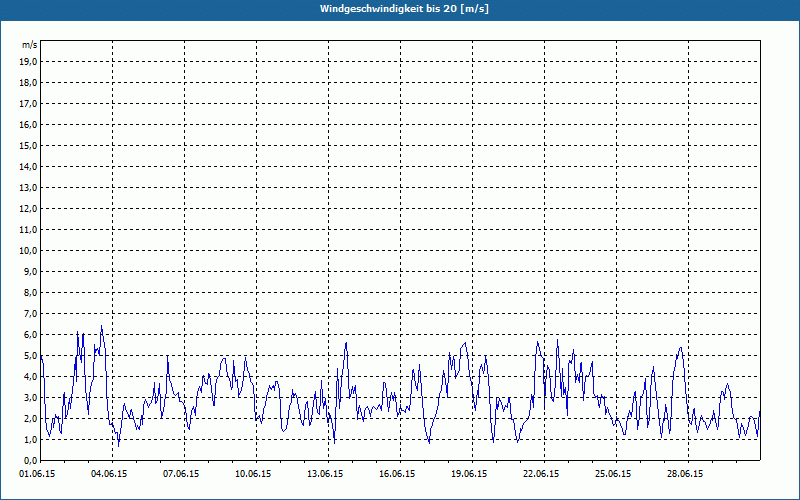This screenshot has height=500, width=800.
Task: Click the 25.06.15 date label
Action: click(613, 473)
